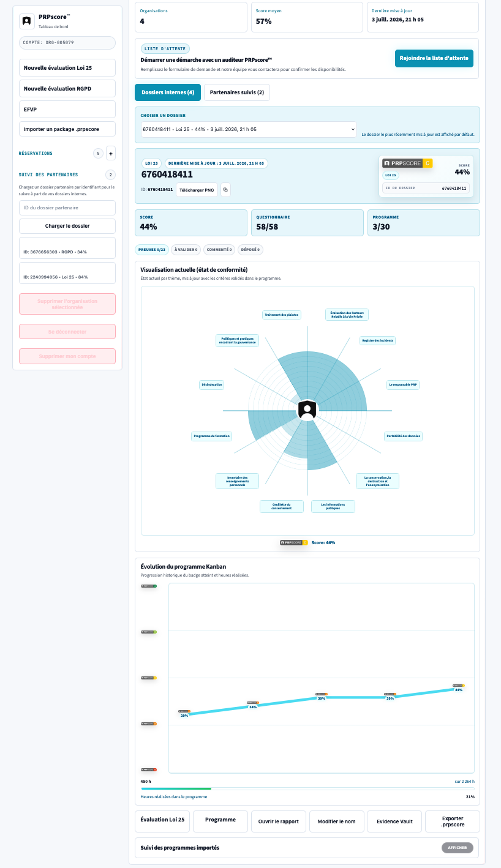Click Supprimer mon compte button
This screenshot has width=501, height=868.
pos(67,356)
